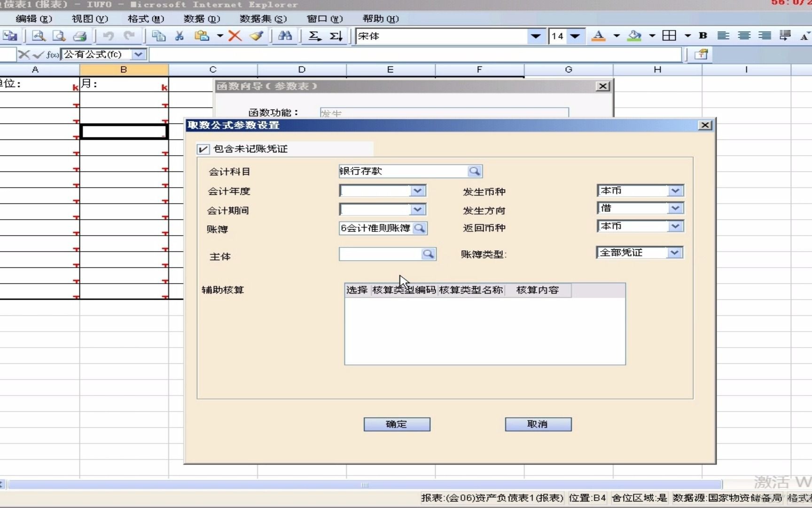Open the 会计年度 dropdown

click(x=418, y=190)
